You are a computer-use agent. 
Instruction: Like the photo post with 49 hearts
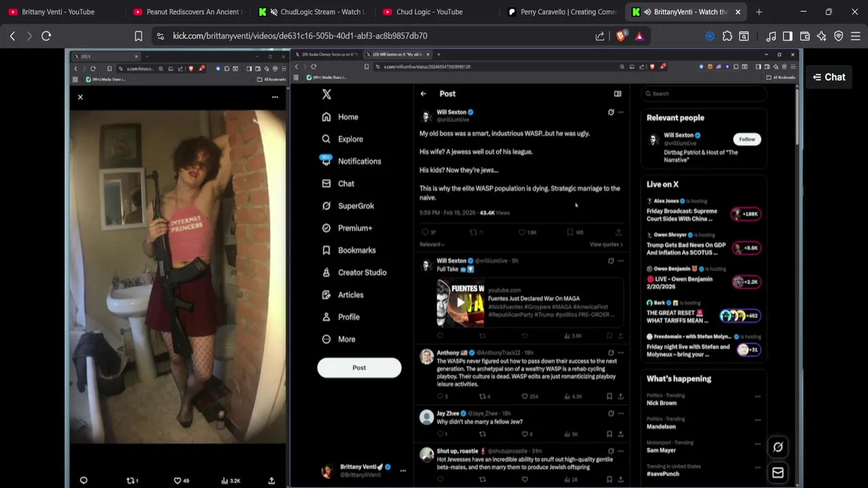[x=178, y=481]
